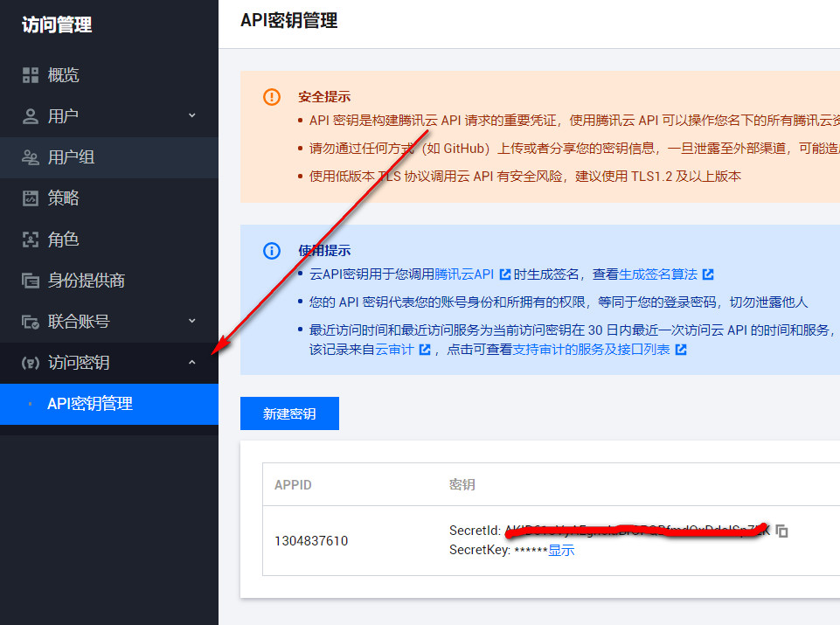The height and width of the screenshot is (625, 840).
Task: Click the 访问管理 header title
Action: click(x=56, y=24)
